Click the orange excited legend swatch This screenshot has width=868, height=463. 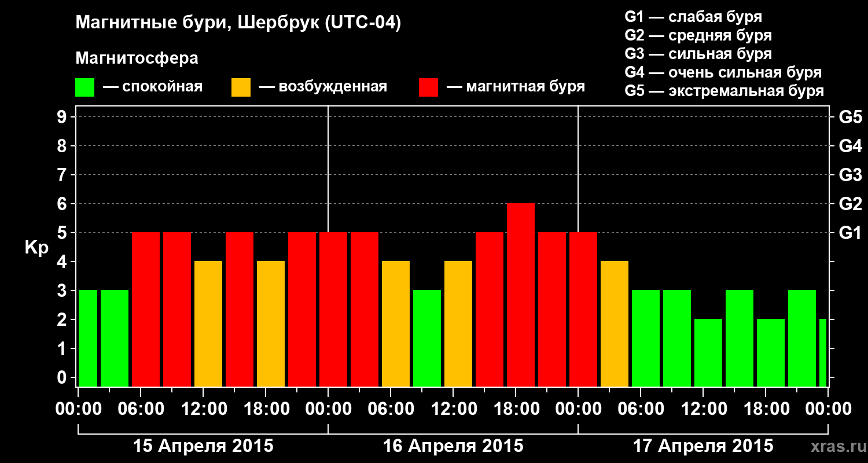241,87
